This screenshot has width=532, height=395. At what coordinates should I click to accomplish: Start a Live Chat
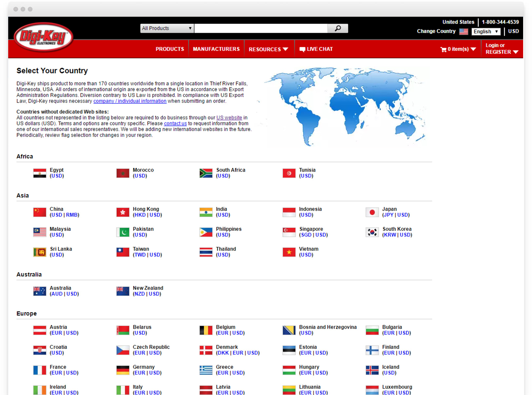click(316, 49)
